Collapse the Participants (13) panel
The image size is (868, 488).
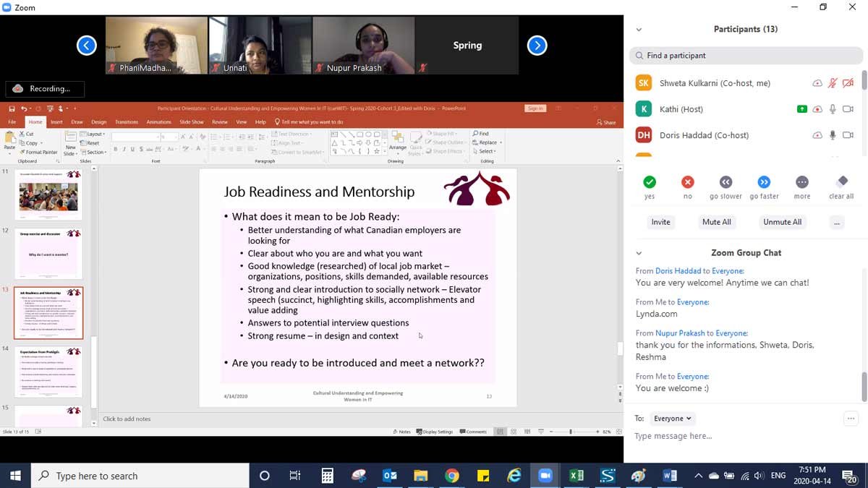click(x=639, y=30)
